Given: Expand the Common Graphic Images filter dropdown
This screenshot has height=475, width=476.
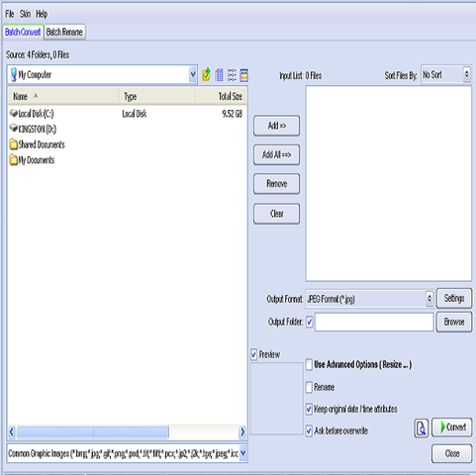Looking at the screenshot, I should coord(243,453).
